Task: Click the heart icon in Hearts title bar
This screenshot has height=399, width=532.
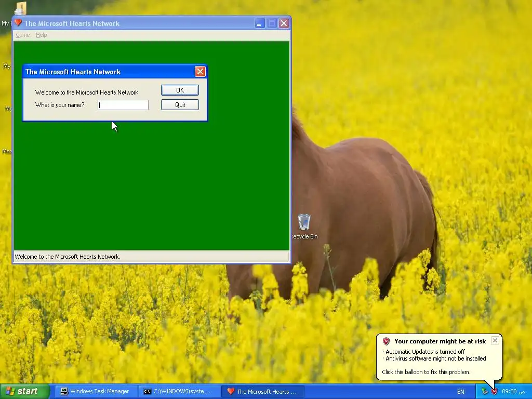Action: click(18, 23)
